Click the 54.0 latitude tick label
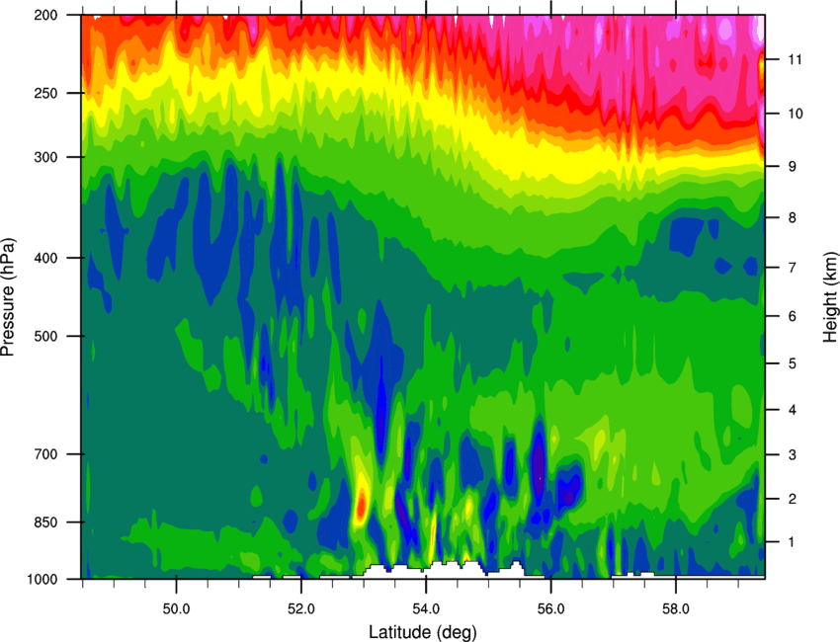Image resolution: width=840 pixels, height=642 pixels. pyautogui.click(x=427, y=609)
